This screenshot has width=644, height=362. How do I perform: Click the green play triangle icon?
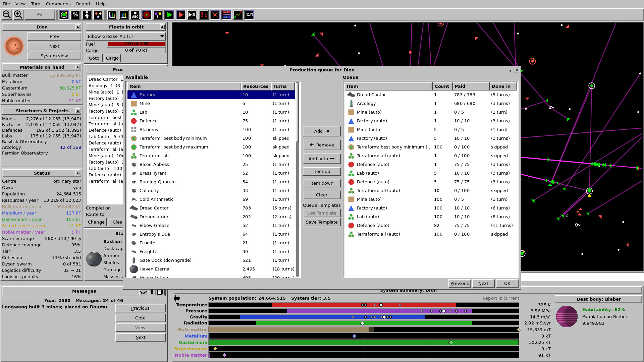169,15
